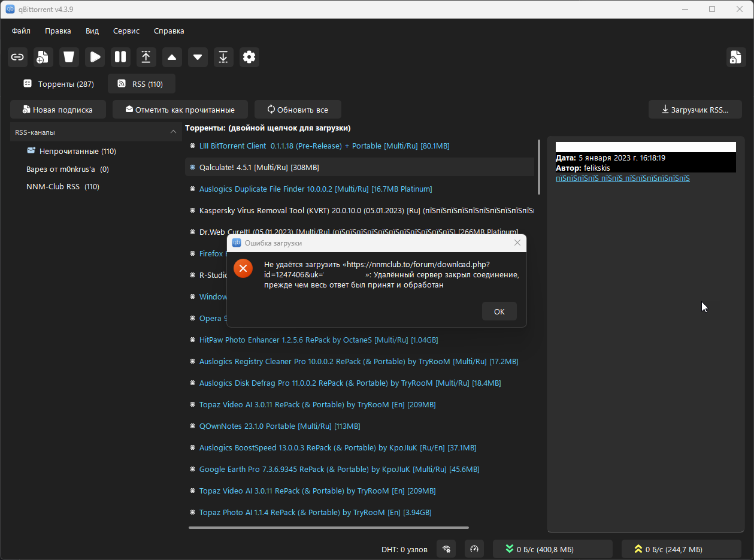This screenshot has width=754, height=560.
Task: Select Варез от m0nkrus'a feed
Action: pyautogui.click(x=68, y=169)
